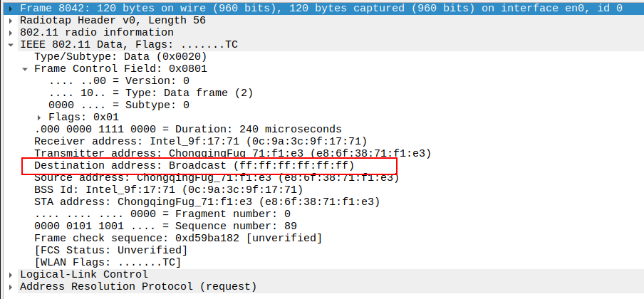
Task: Expand the Flags: 0x01 node
Action: 40,117
